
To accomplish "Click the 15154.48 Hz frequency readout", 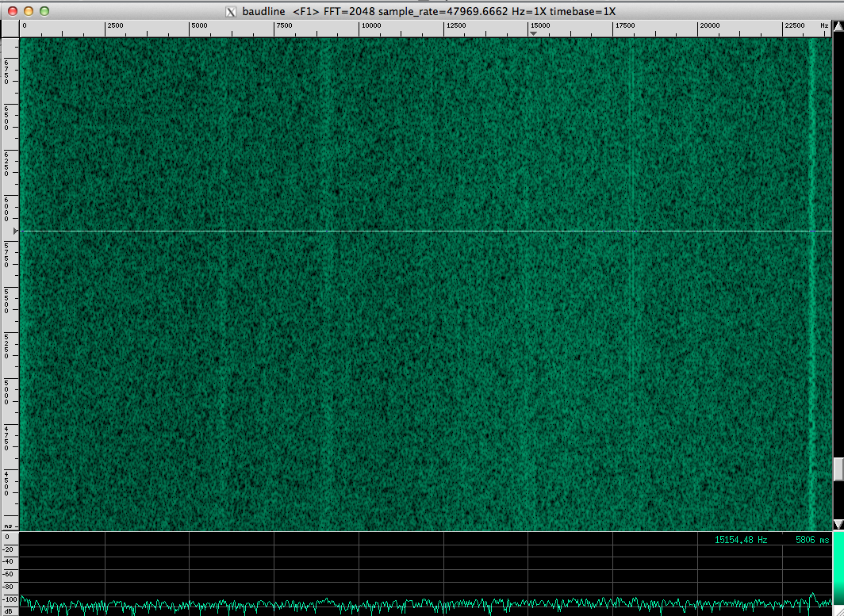I will click(741, 540).
